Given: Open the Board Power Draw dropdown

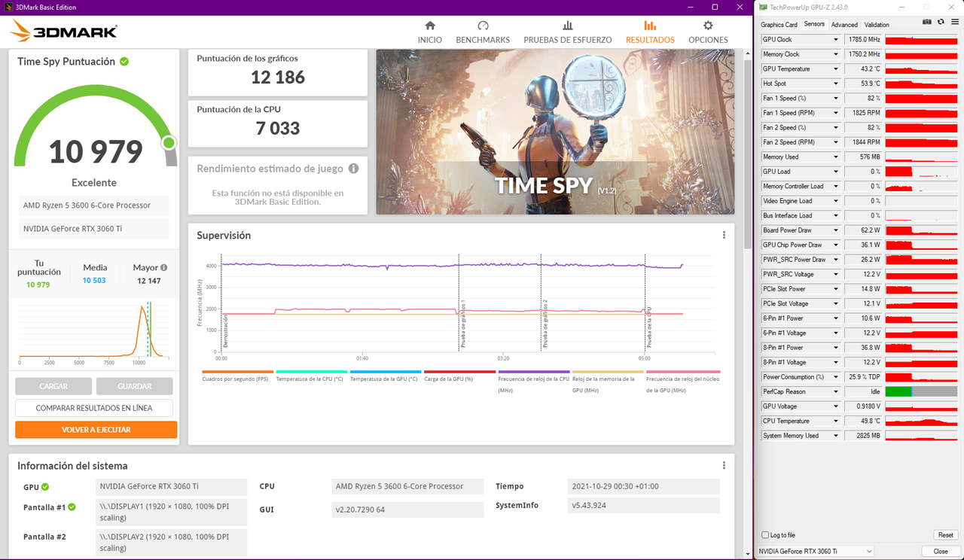Looking at the screenshot, I should pos(835,230).
